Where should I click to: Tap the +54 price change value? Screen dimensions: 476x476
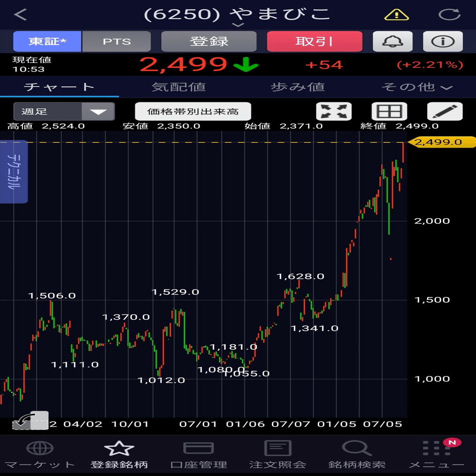(x=324, y=65)
